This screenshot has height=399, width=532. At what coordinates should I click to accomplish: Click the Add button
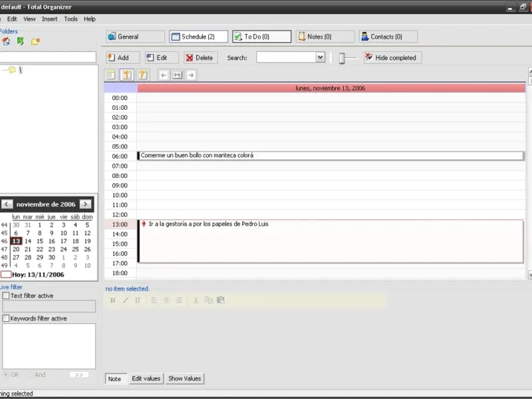click(122, 58)
